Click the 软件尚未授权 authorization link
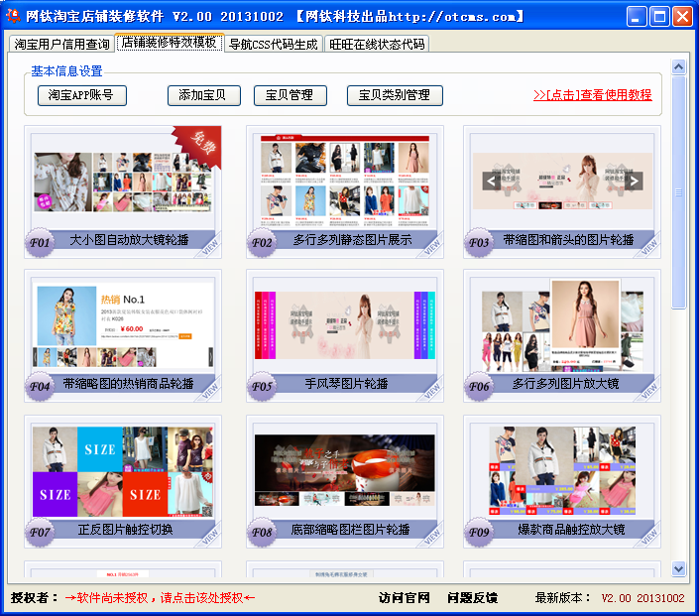 (160, 598)
